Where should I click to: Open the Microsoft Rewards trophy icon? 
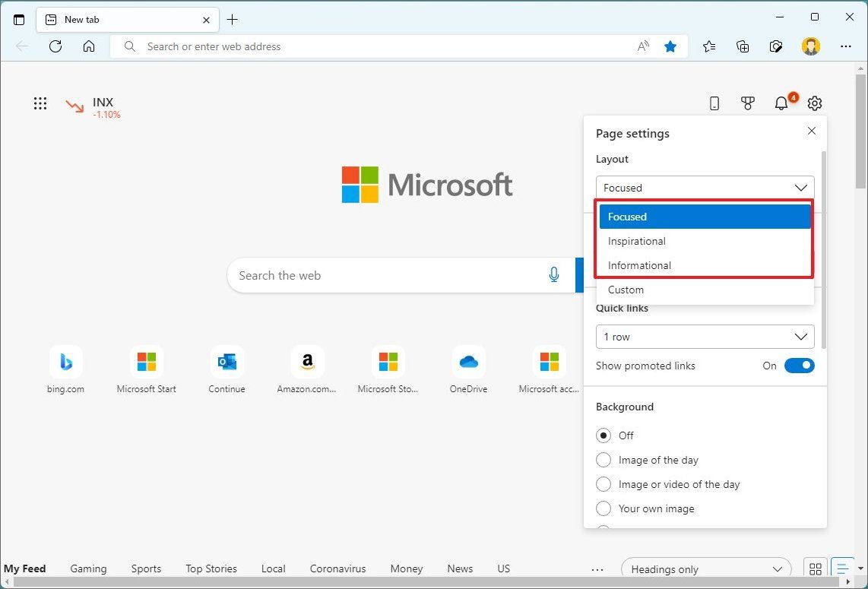[748, 103]
